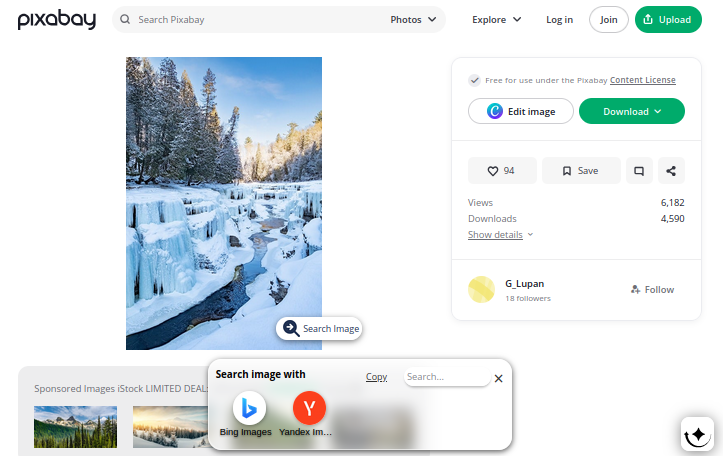723x456 pixels.
Task: Click the sparkle assistant icon bottom corner
Action: click(x=697, y=434)
